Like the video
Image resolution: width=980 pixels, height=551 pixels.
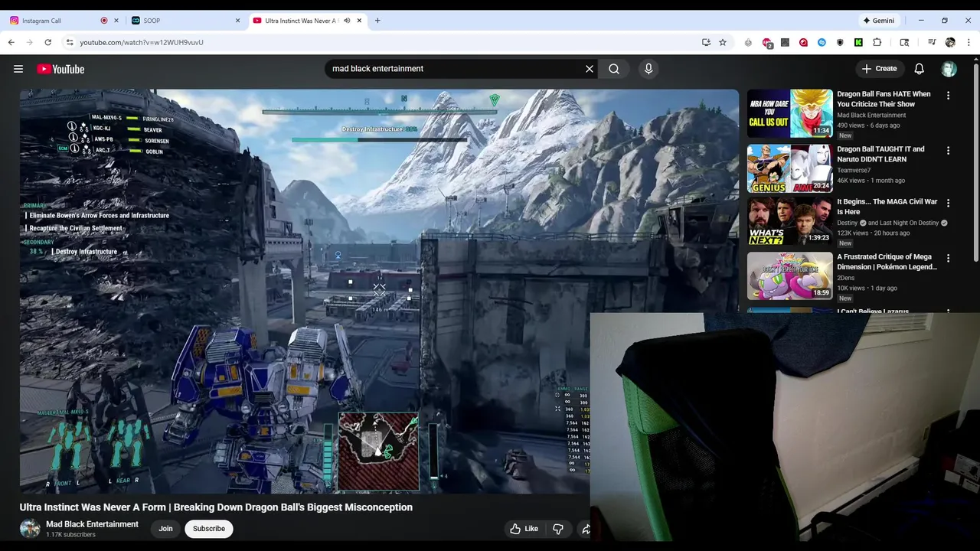point(524,529)
